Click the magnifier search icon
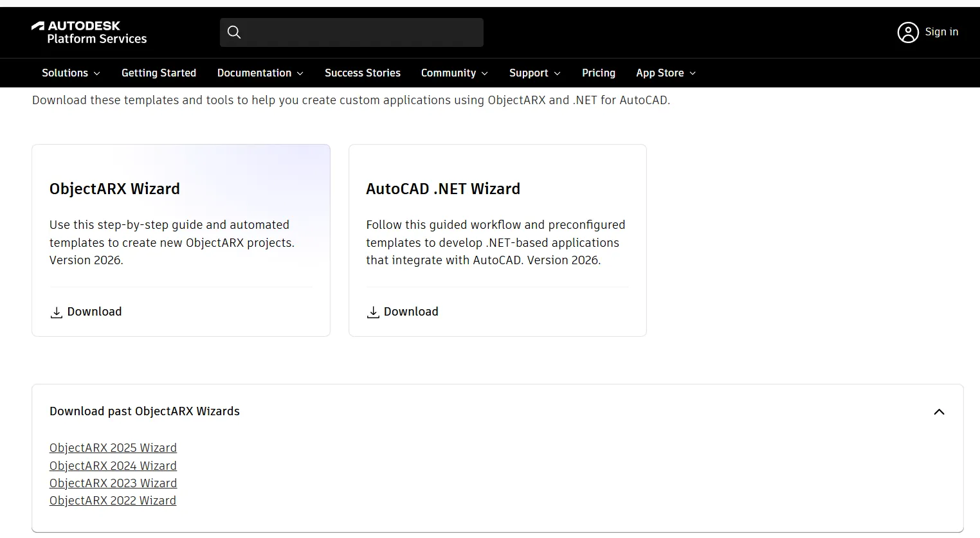 (234, 32)
